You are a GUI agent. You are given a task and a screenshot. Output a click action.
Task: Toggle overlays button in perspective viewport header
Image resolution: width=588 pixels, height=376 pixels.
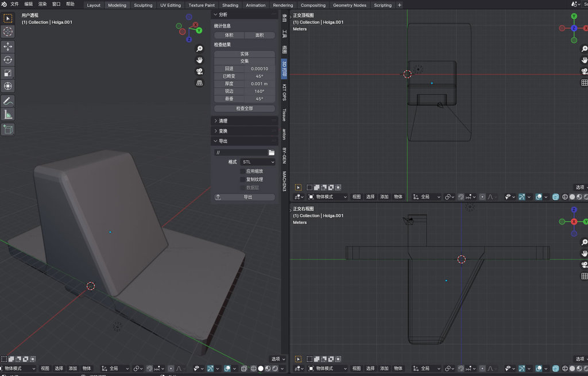tap(227, 369)
